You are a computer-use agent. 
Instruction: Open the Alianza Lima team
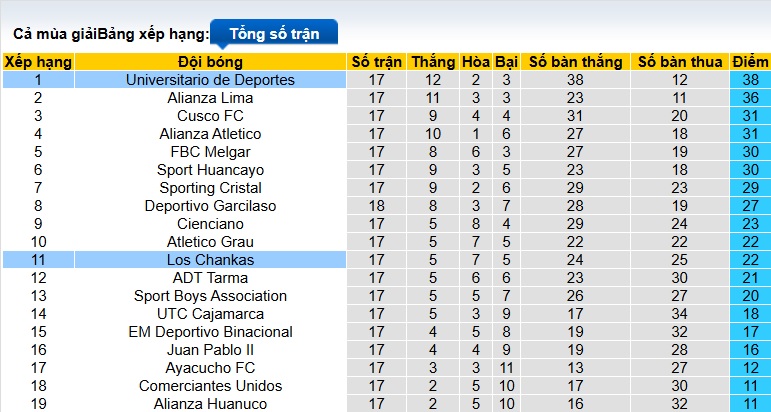[210, 98]
